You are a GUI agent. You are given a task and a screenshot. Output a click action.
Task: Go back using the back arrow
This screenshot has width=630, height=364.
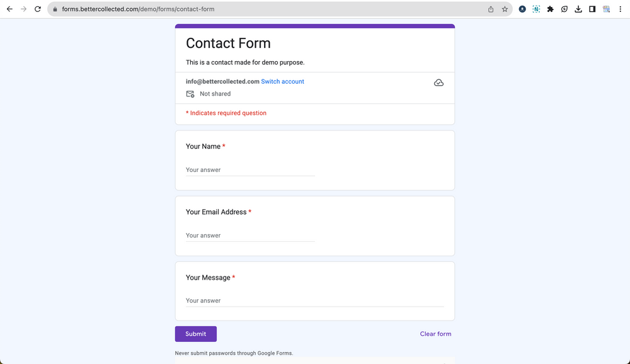pyautogui.click(x=10, y=9)
